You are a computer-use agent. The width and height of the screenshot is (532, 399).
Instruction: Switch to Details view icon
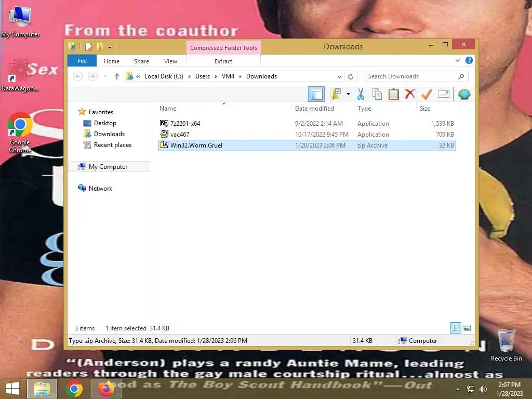point(455,328)
